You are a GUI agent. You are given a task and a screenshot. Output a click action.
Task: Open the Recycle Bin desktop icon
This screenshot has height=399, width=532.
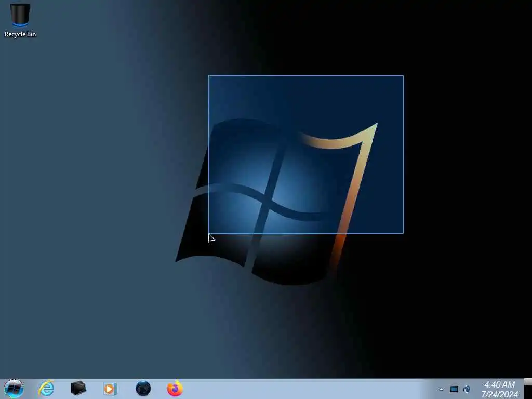pos(20,20)
